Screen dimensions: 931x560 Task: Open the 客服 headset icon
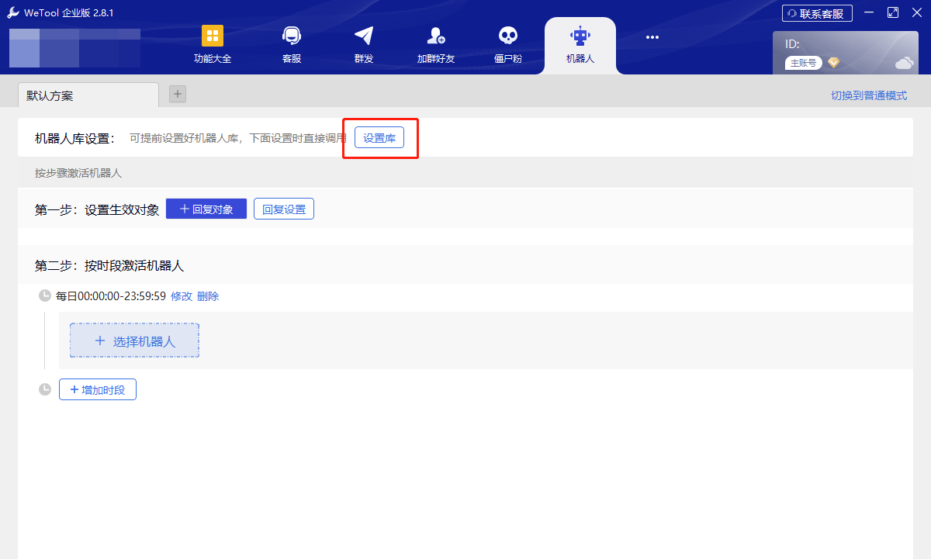(292, 36)
